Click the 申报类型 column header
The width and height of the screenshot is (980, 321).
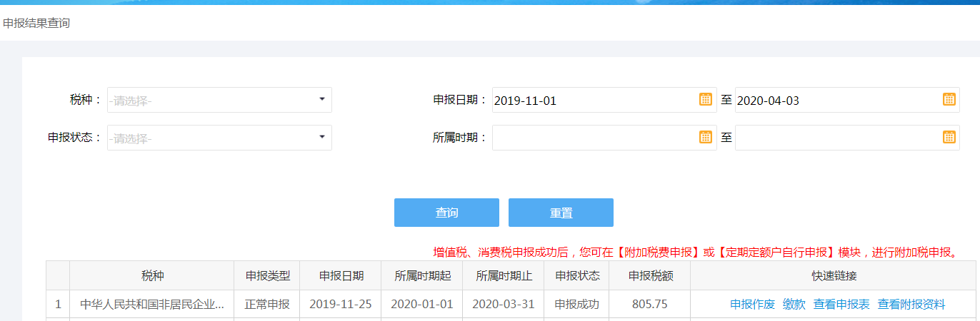[267, 275]
